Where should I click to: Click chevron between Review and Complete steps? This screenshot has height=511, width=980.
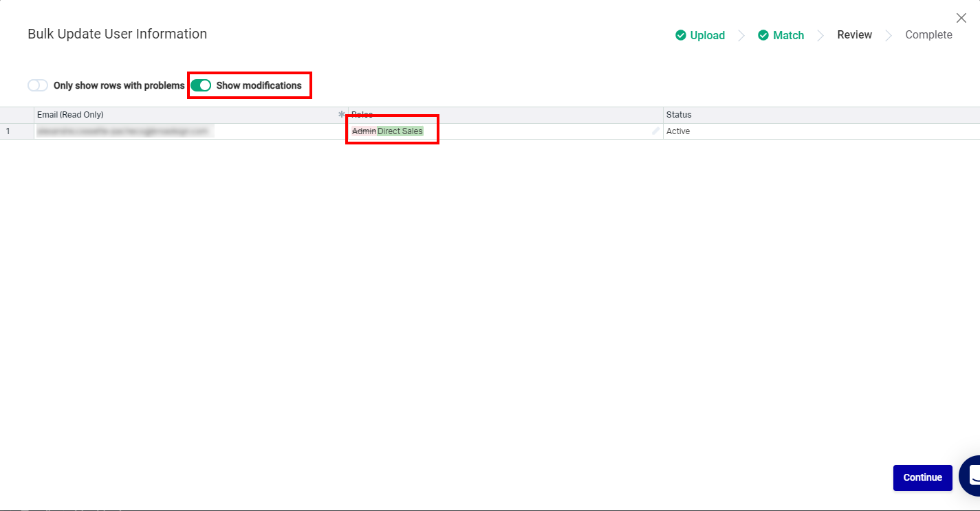(889, 35)
